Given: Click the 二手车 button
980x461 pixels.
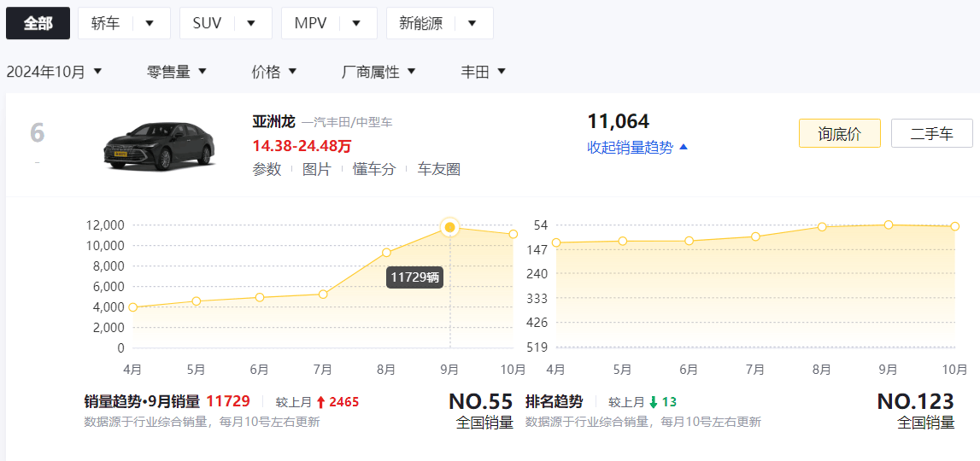Looking at the screenshot, I should [931, 133].
